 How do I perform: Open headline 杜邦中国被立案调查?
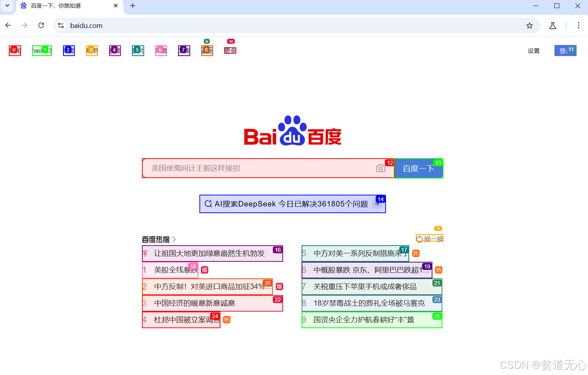pos(181,320)
